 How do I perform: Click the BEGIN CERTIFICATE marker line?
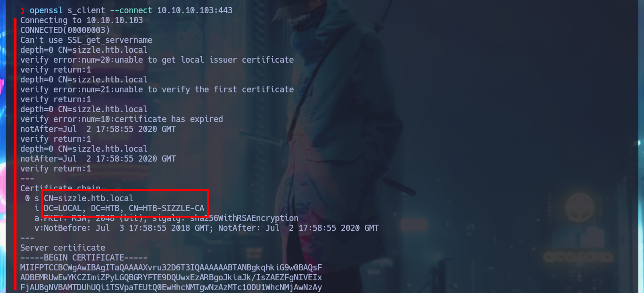click(x=84, y=258)
